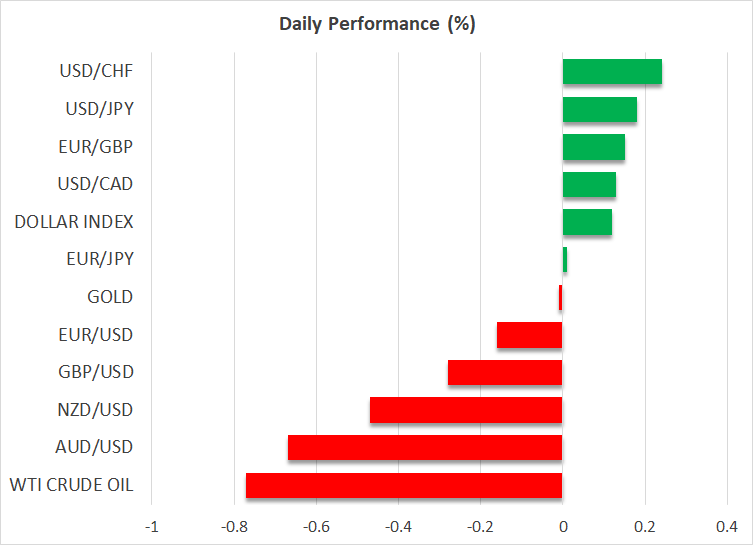The width and height of the screenshot is (753, 545).
Task: Select the EUR/USD red bar
Action: [x=530, y=335]
